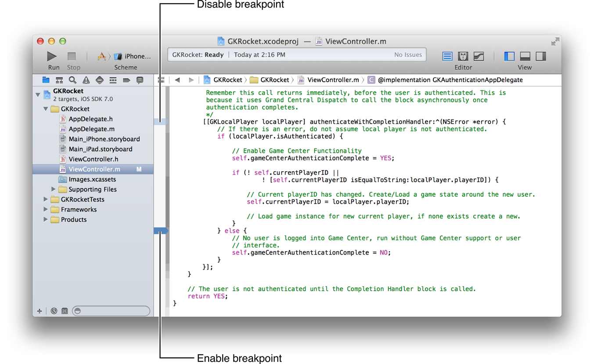Open the Project navigator tab
Image resolution: width=594 pixels, height=364 pixels.
(46, 80)
